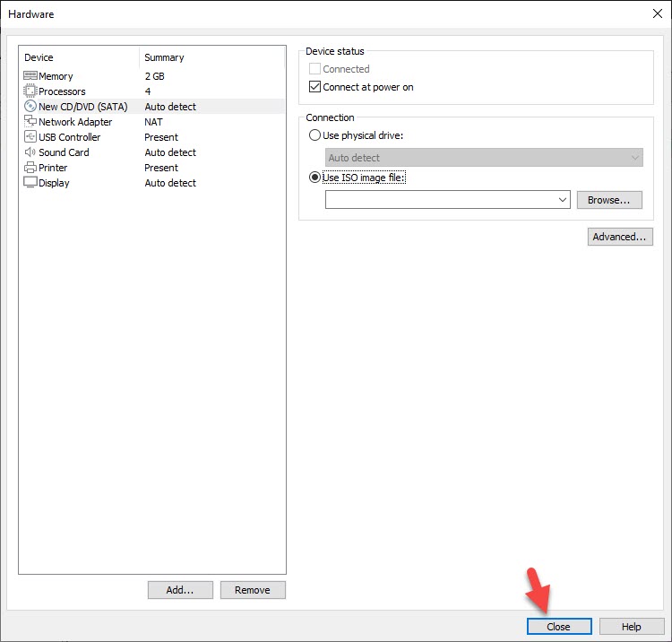Click the Network Adapter icon
Viewport: 672px width, 642px height.
click(30, 122)
